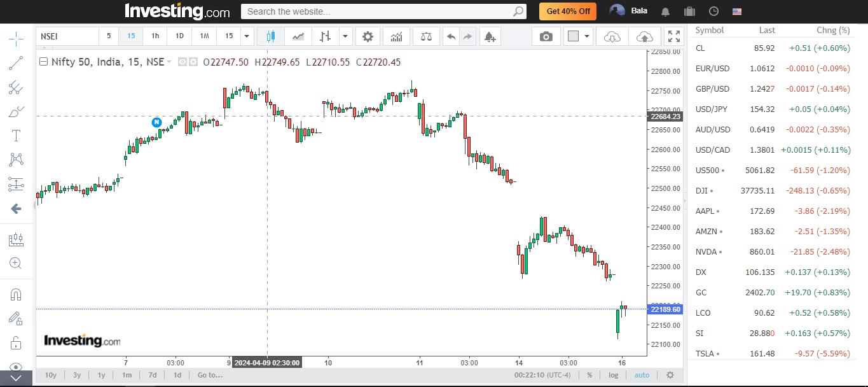Expand the bottom drawer chevron
868x387 pixels.
(16, 378)
